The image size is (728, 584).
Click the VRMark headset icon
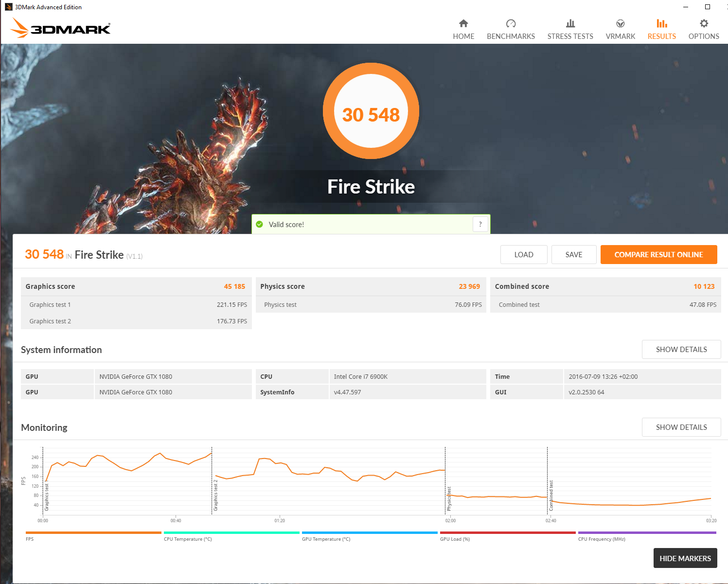click(x=621, y=23)
